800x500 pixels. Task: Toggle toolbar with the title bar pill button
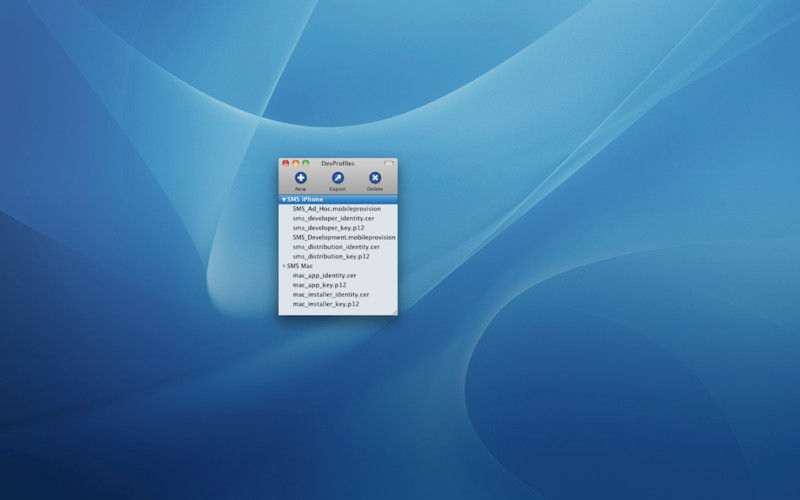(389, 163)
